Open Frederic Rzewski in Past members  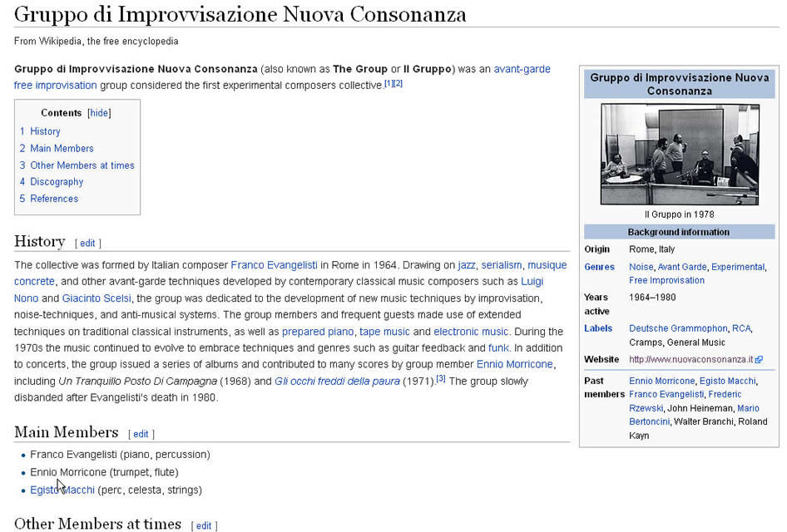pos(725,394)
